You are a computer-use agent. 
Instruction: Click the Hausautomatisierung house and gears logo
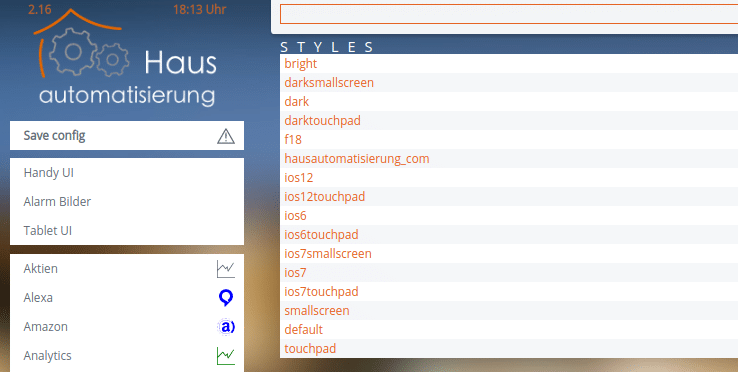click(127, 59)
